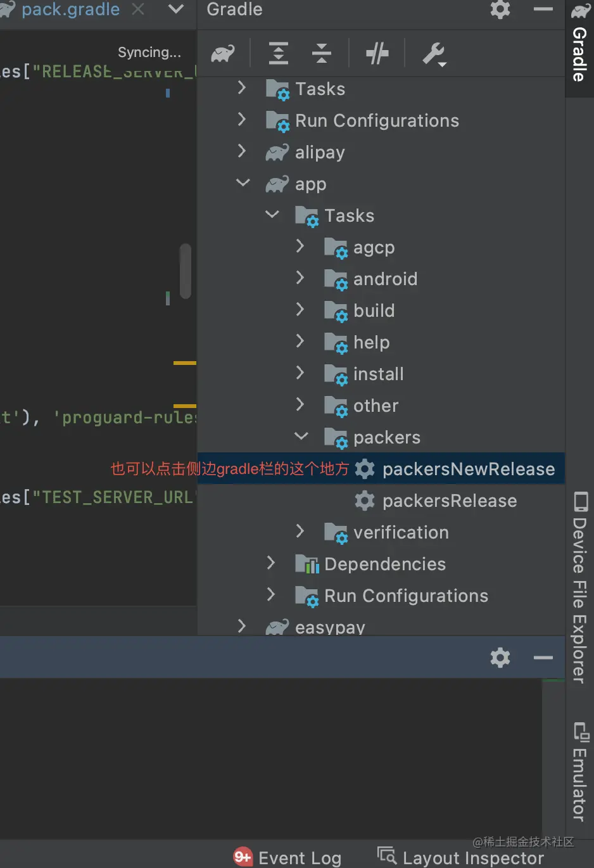Image resolution: width=594 pixels, height=868 pixels.
Task: Click the packers folder icon
Action: (x=336, y=438)
